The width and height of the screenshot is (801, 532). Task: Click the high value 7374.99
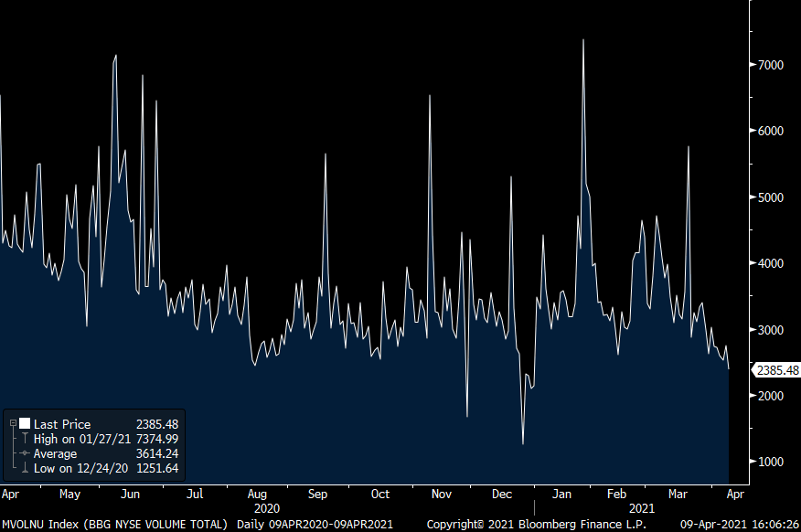pyautogui.click(x=157, y=439)
